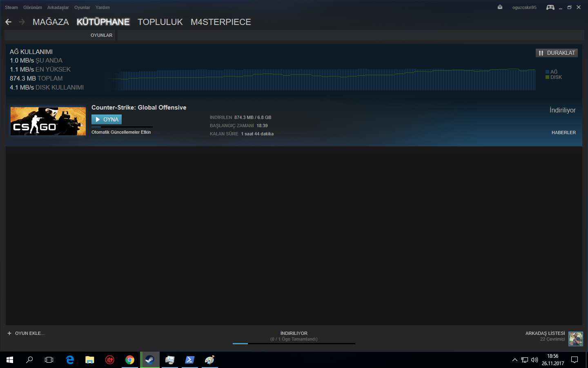This screenshot has height=368, width=588.
Task: Open the Paint taskbar icon
Action: click(x=210, y=360)
